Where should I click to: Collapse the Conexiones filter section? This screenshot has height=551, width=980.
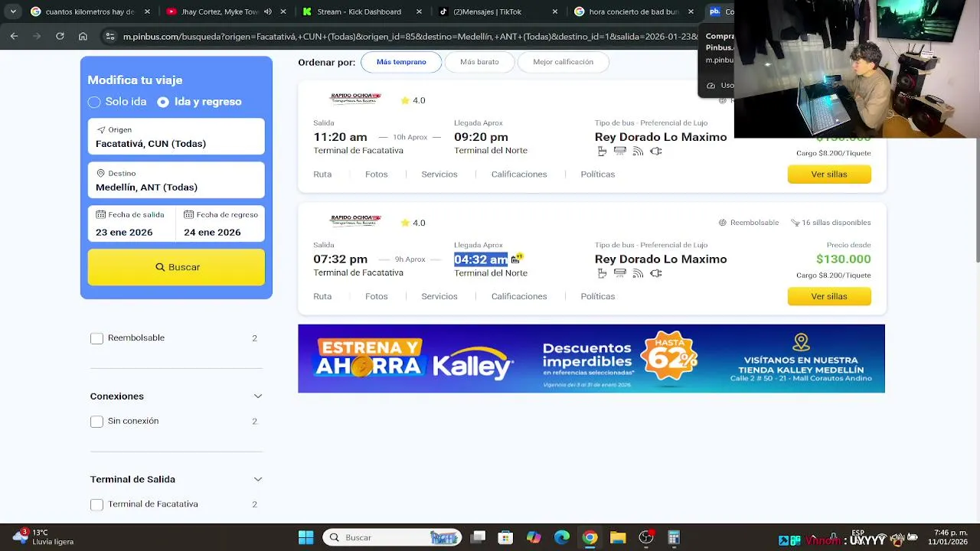tap(258, 396)
